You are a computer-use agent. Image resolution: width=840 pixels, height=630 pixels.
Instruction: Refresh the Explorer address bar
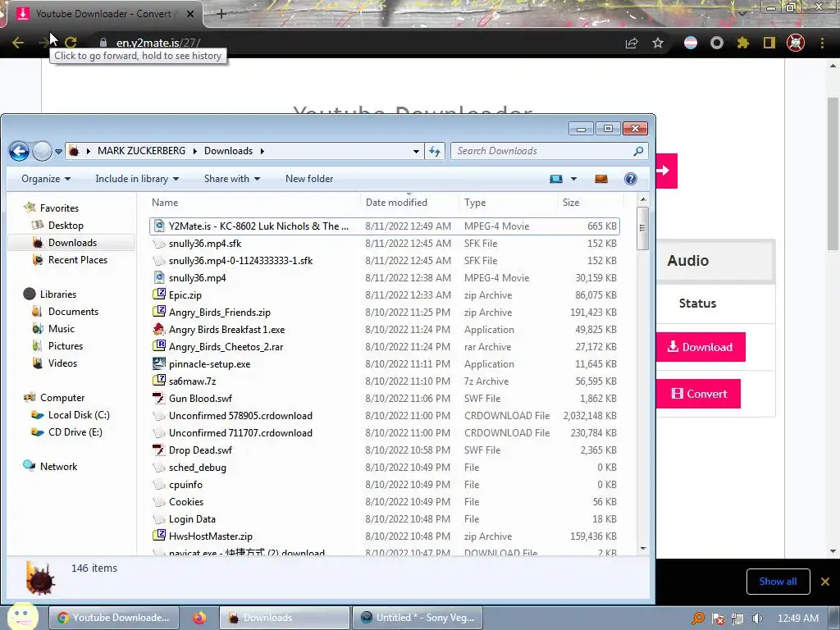[435, 151]
